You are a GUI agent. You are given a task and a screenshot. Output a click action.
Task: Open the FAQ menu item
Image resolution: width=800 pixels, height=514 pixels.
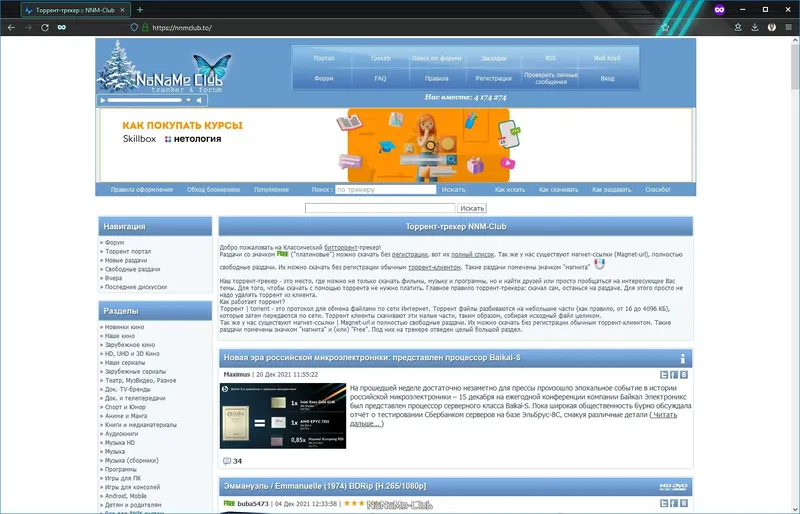pyautogui.click(x=380, y=79)
